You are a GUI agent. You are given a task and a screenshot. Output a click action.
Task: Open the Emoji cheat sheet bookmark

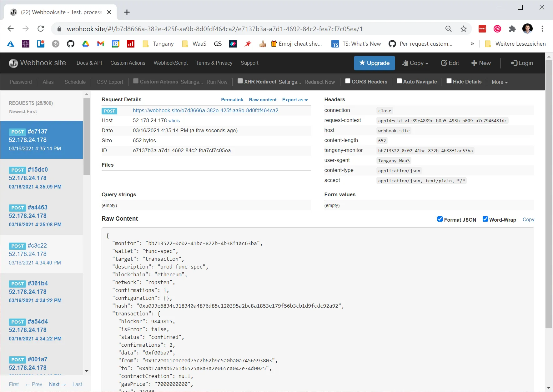pos(296,44)
